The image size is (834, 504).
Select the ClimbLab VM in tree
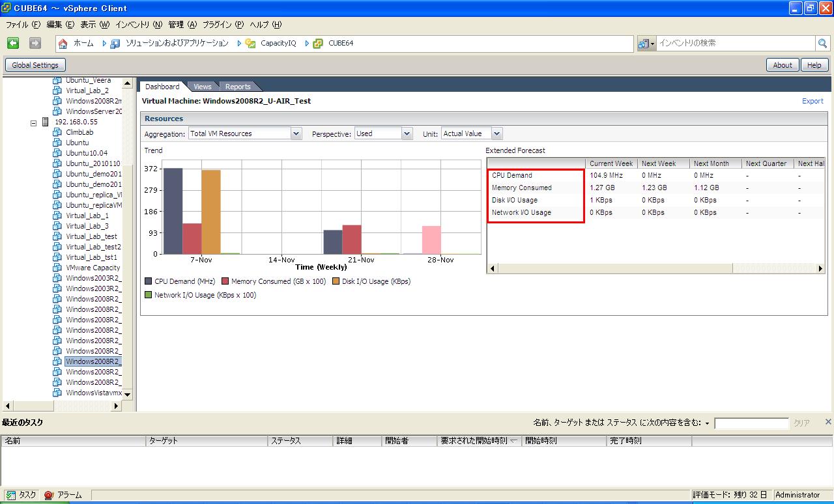(79, 132)
